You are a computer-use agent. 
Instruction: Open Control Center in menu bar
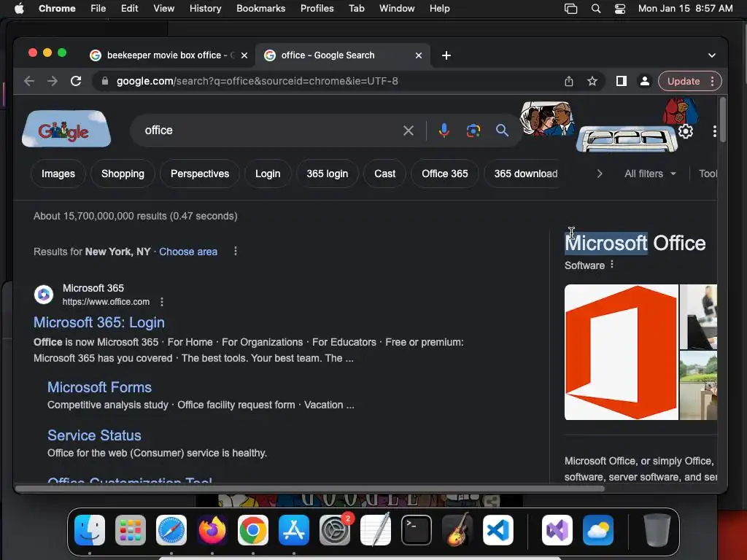(620, 9)
